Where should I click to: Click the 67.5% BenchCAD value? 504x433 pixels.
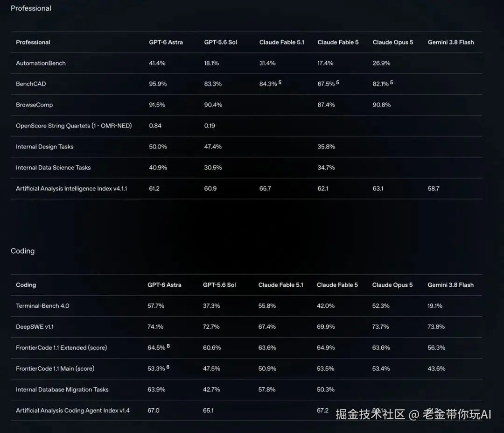coord(326,84)
